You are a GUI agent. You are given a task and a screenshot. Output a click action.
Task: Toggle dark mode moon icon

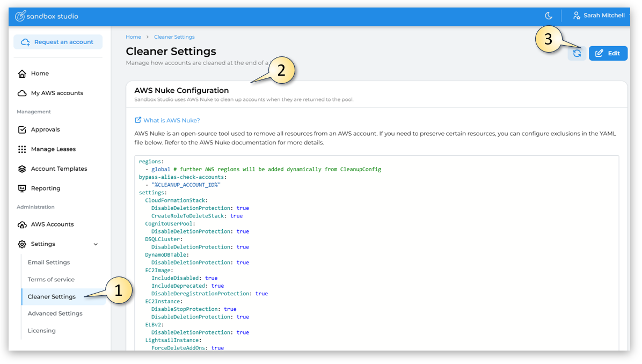(548, 16)
